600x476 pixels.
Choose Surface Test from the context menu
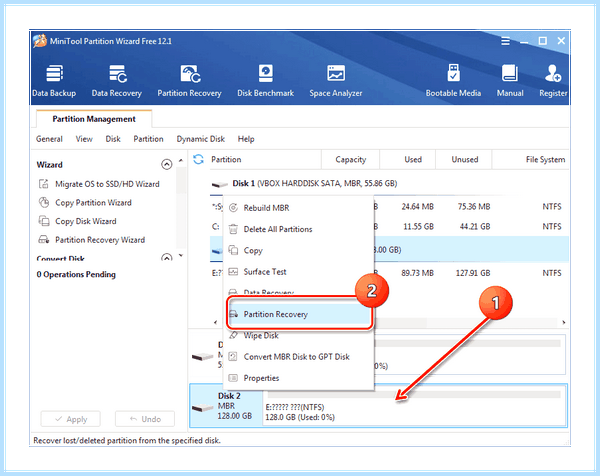[298, 272]
